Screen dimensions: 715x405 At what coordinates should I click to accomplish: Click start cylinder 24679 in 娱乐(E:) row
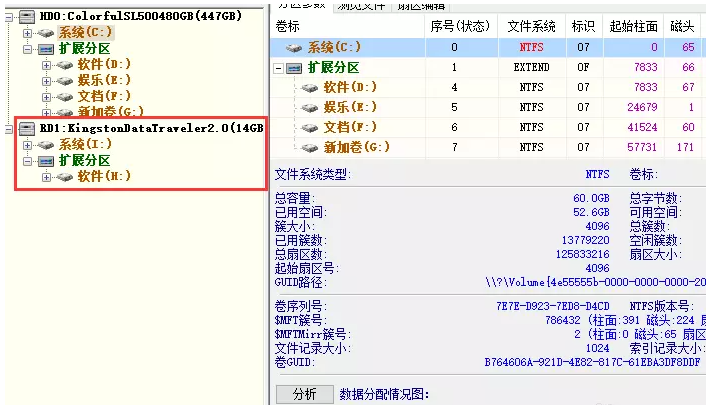[x=642, y=107]
